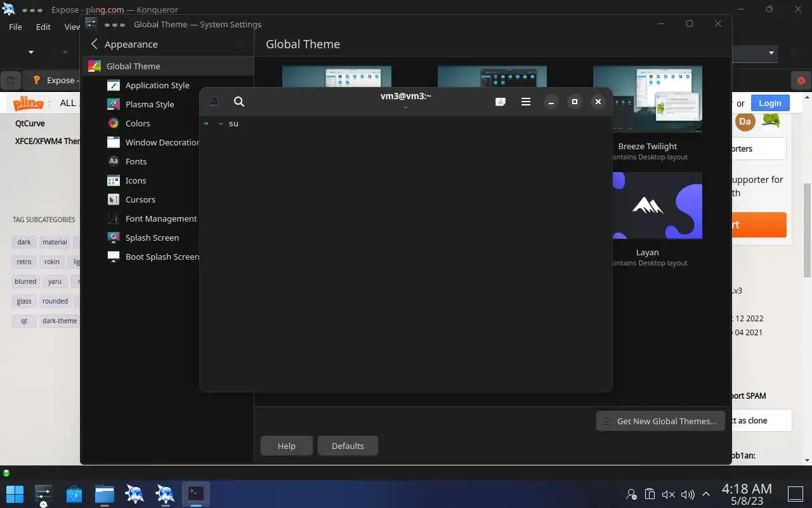Click the Fonts Aa icon

pos(114,161)
